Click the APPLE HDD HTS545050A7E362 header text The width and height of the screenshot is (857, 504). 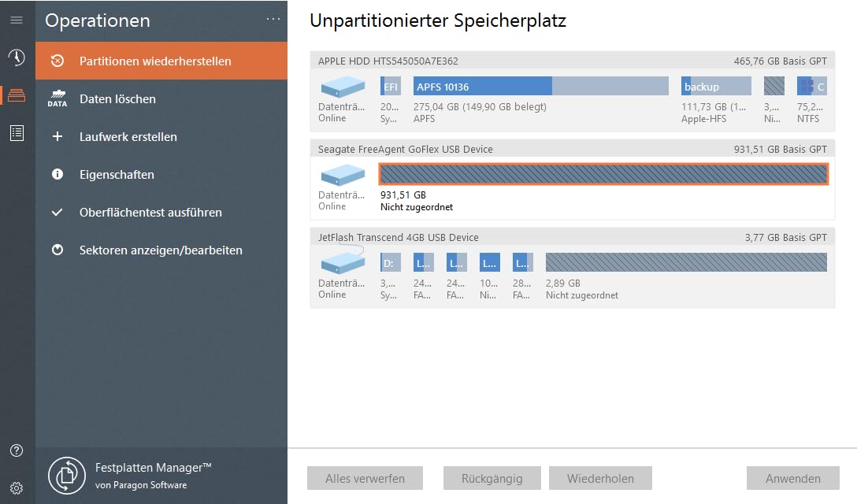(388, 61)
